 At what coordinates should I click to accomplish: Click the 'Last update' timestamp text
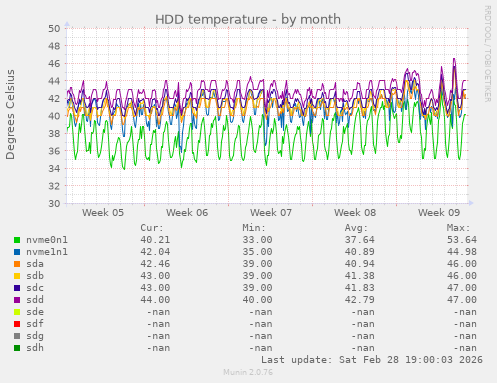coord(372,360)
